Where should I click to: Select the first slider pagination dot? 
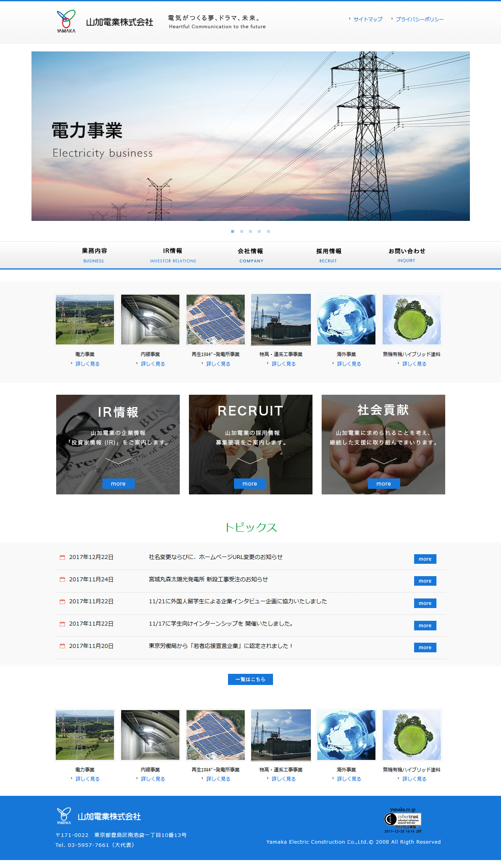click(233, 231)
